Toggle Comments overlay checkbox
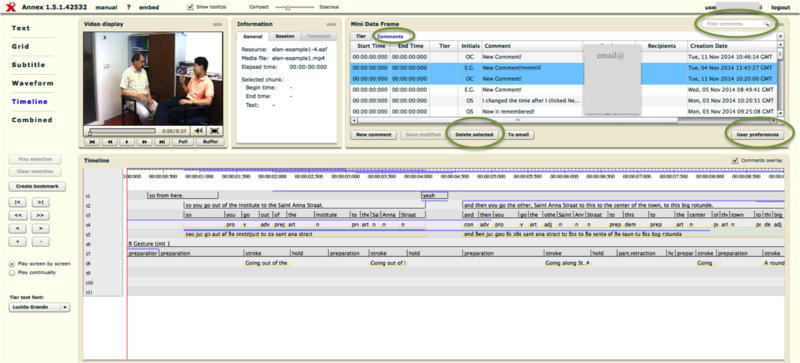800x363 pixels. [735, 160]
